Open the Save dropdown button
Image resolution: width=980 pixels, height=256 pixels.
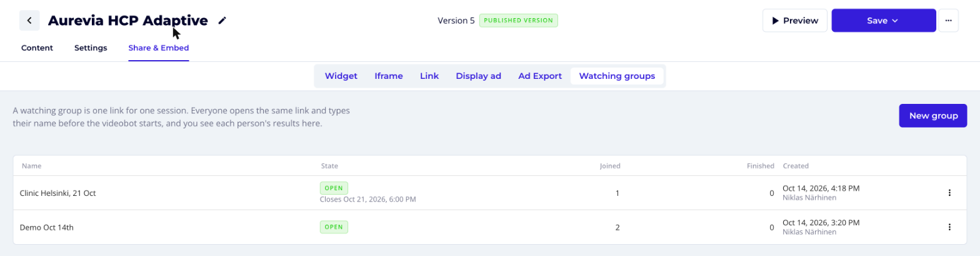(x=883, y=20)
